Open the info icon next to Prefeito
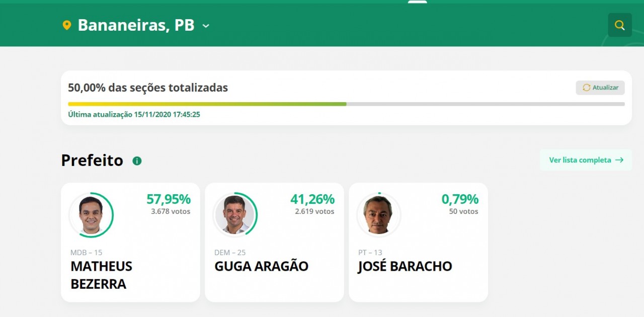 [137, 161]
